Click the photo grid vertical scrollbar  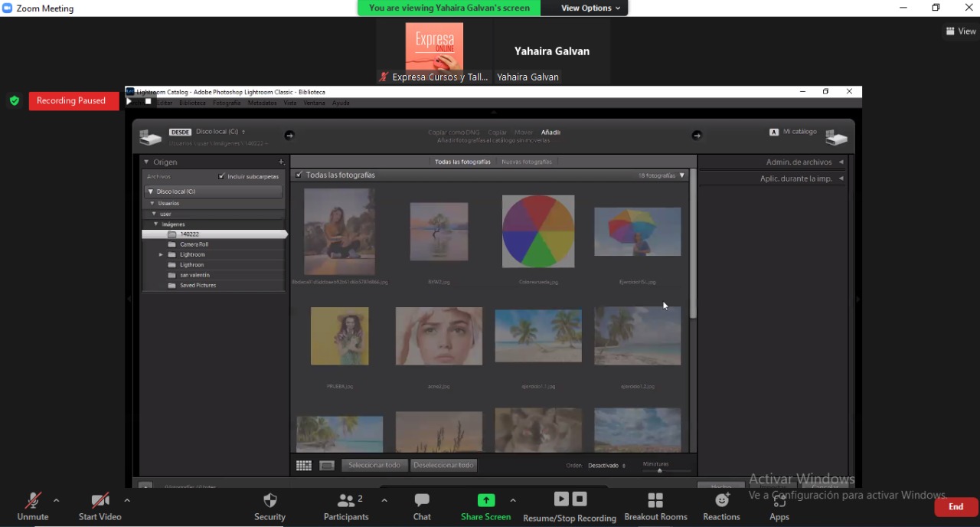[693, 245]
